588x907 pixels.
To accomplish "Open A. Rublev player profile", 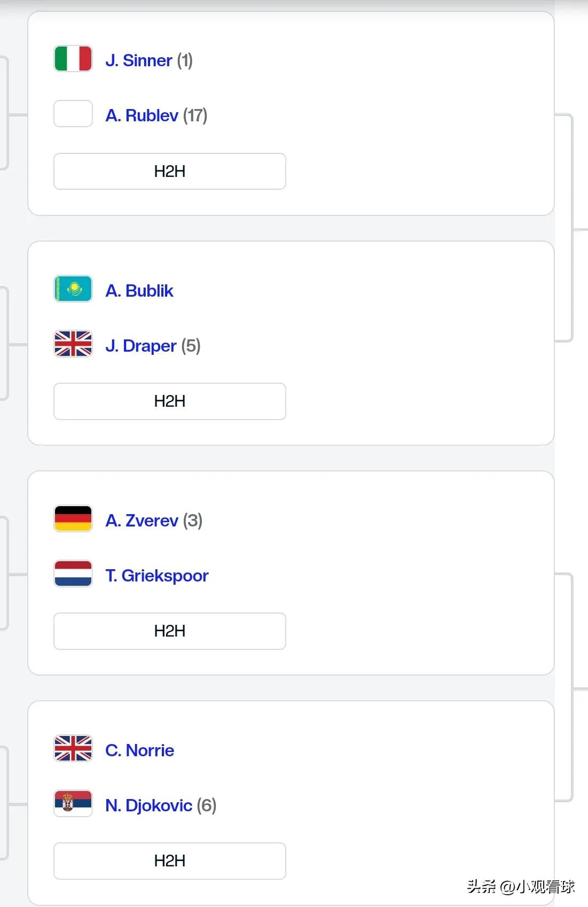I will (x=142, y=115).
